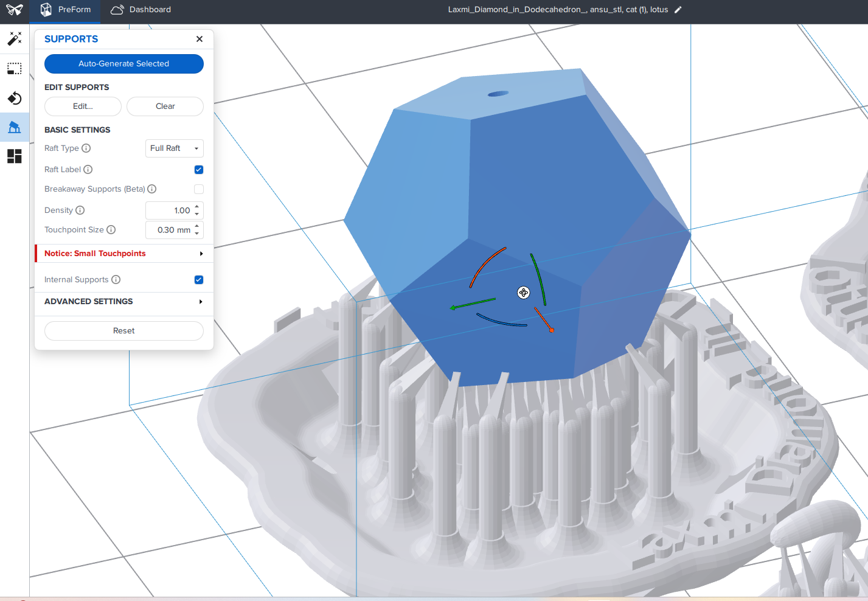Click the SUPPORTS panel heading

71,39
